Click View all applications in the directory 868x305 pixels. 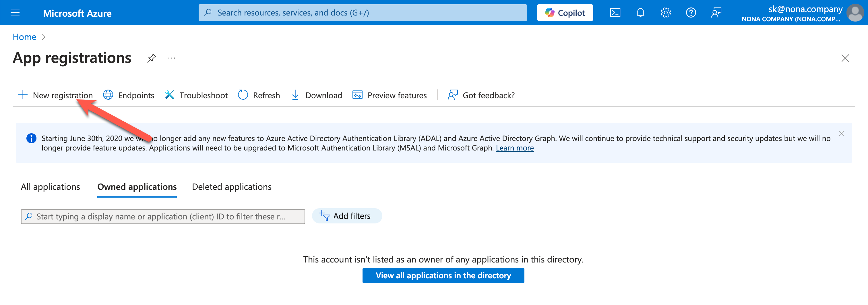(443, 275)
